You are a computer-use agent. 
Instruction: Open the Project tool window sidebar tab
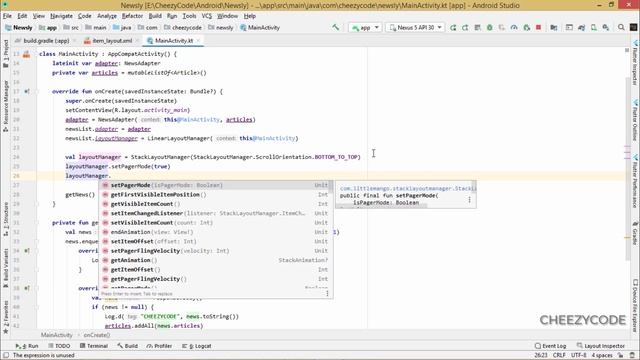pos(6,54)
